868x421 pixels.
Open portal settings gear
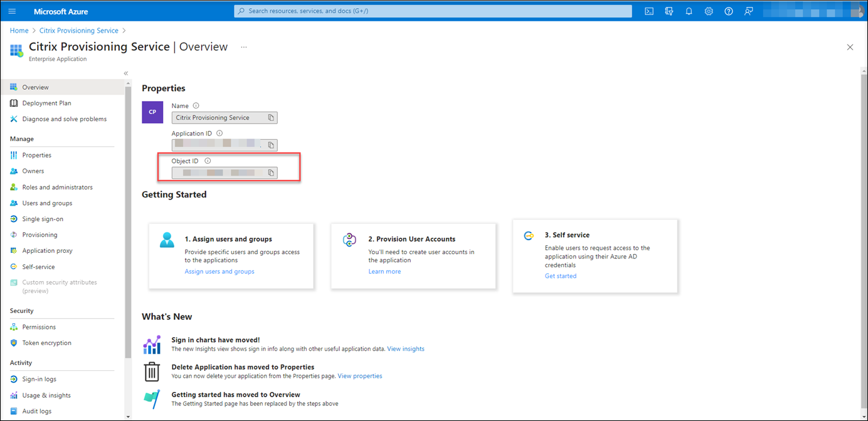709,11
